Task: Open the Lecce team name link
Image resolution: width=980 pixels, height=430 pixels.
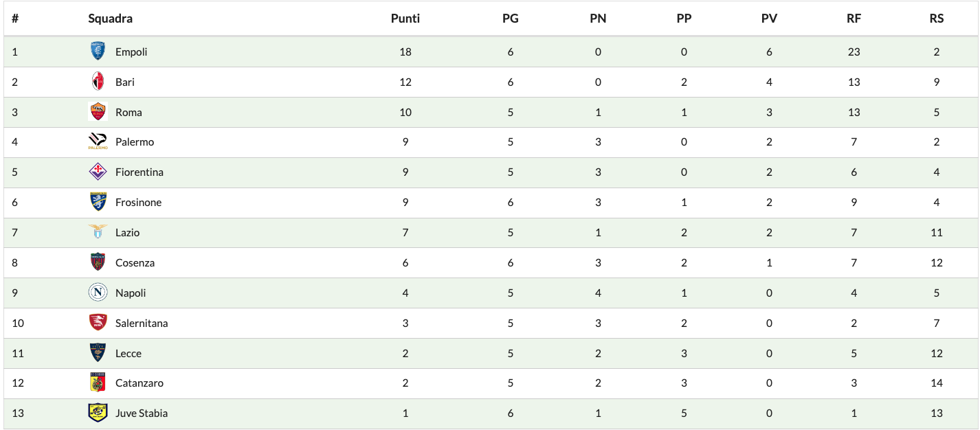Action: (x=129, y=353)
